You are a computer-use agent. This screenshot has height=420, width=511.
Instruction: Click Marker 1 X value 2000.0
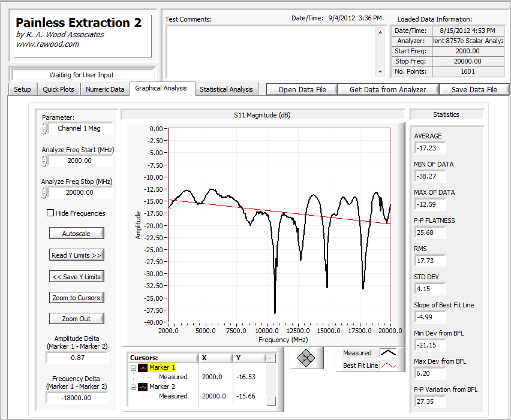(x=212, y=377)
